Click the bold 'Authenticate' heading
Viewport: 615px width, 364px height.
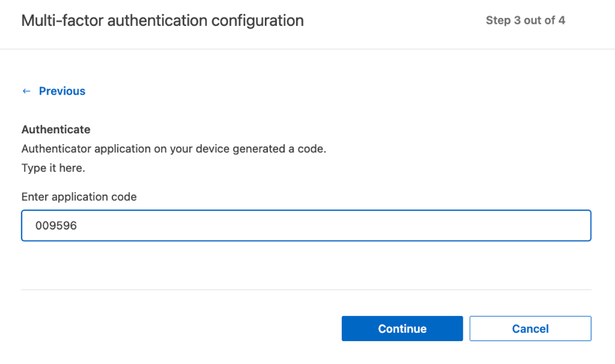point(56,129)
